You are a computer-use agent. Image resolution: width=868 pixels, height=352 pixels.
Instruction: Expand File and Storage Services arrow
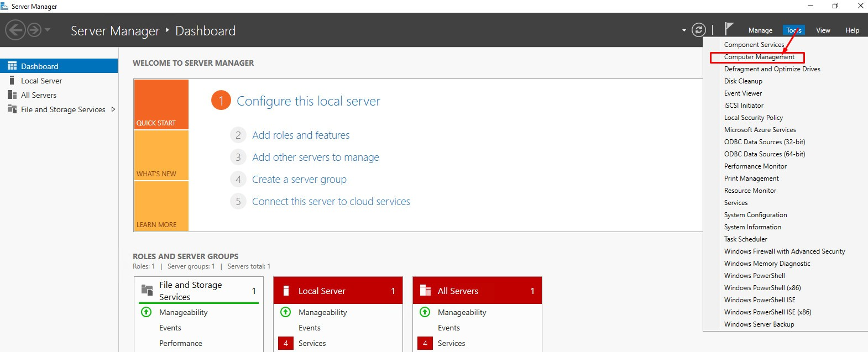[x=113, y=109]
